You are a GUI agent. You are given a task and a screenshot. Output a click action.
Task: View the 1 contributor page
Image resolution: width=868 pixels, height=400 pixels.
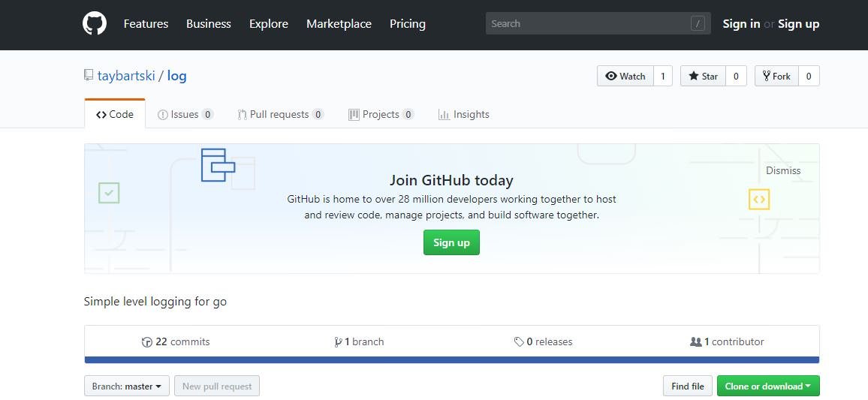(x=727, y=342)
